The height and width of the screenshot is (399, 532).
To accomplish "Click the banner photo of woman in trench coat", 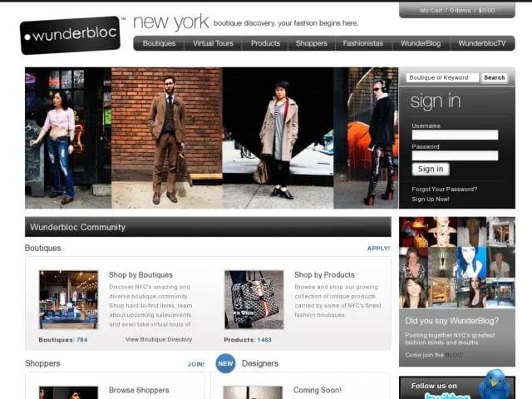I will click(278, 138).
